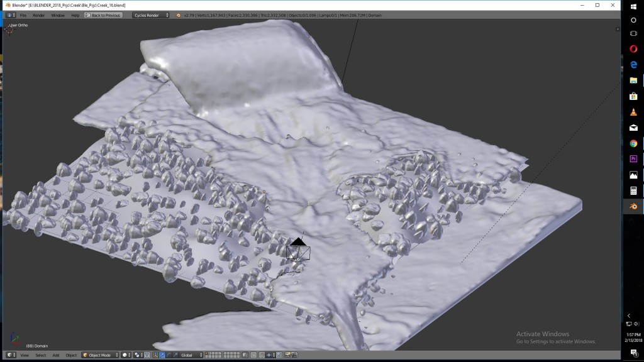644x362 pixels.
Task: Click the render image camera icon
Action: (287, 355)
